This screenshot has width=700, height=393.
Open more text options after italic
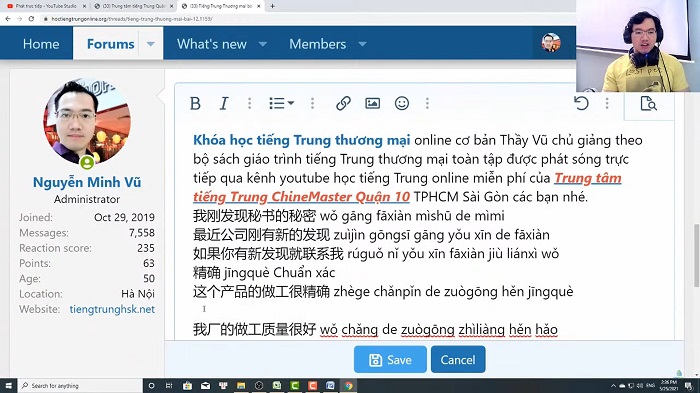(x=250, y=104)
